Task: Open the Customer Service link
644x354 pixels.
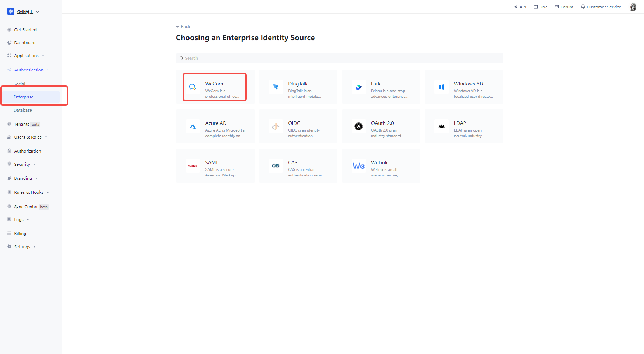Action: [x=601, y=7]
